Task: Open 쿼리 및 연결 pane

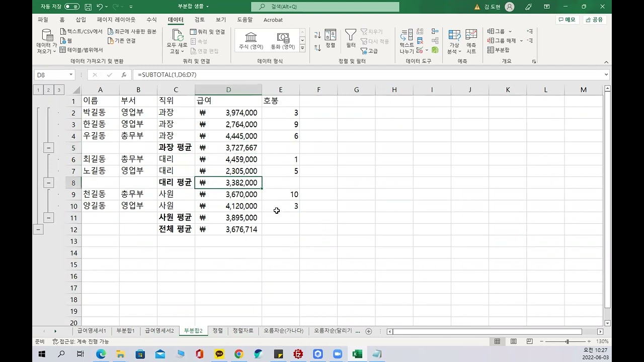Action: [208, 31]
